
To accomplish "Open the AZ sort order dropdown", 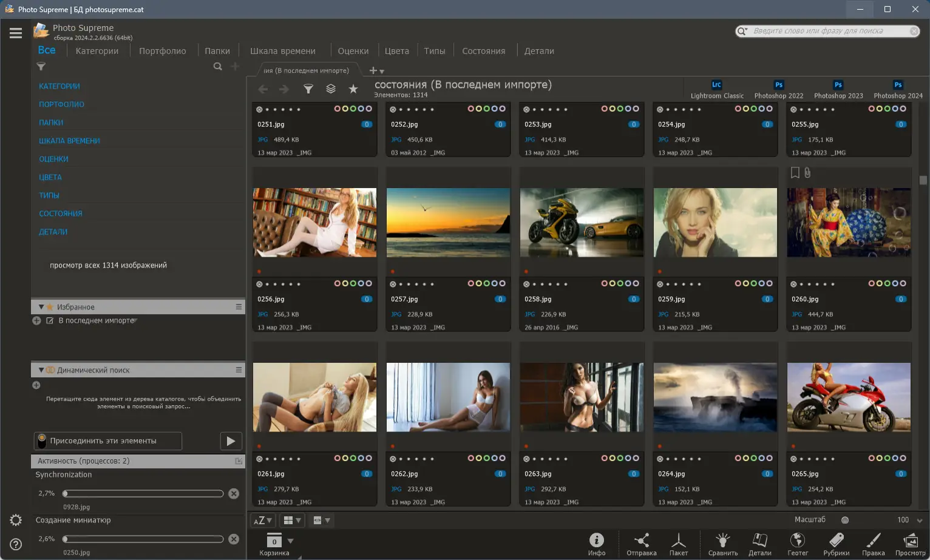I will pos(263,521).
